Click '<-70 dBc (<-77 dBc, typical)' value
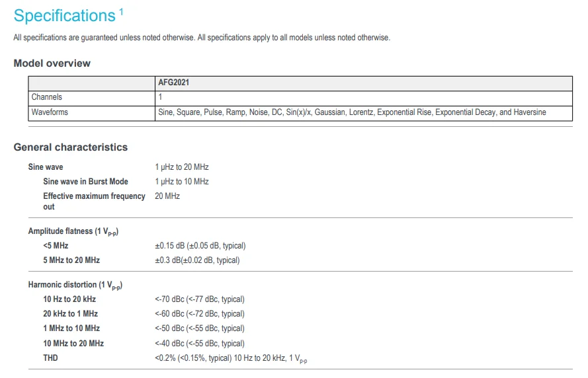The height and width of the screenshot is (378, 588). pyautogui.click(x=200, y=299)
